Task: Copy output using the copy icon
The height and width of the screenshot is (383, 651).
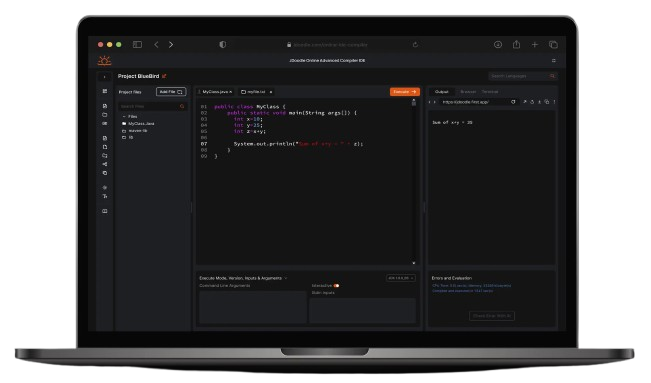Action: (546, 102)
